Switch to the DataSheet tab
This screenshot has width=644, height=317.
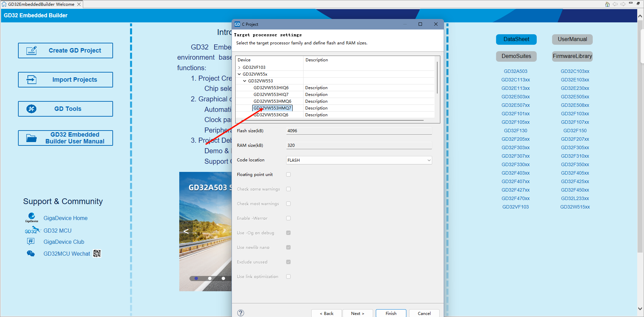tap(516, 39)
